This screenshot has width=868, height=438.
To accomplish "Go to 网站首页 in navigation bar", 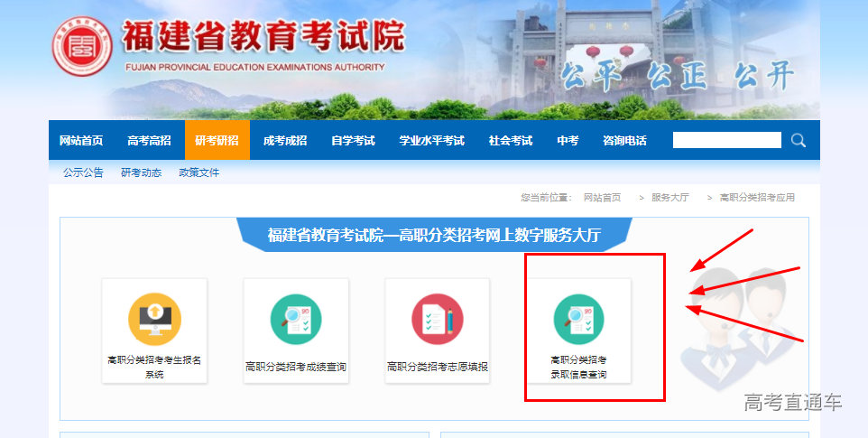I will point(81,141).
